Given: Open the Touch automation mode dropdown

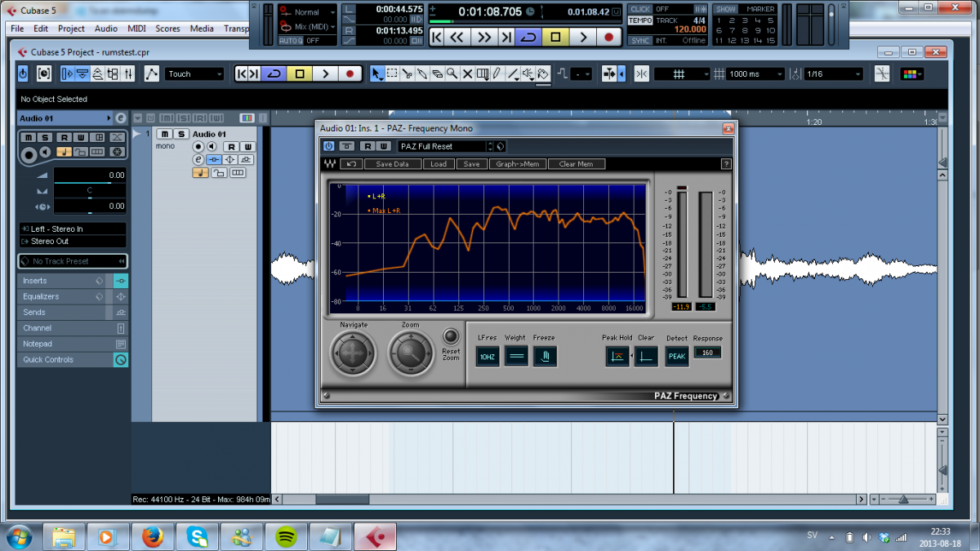Looking at the screenshot, I should click(x=194, y=73).
